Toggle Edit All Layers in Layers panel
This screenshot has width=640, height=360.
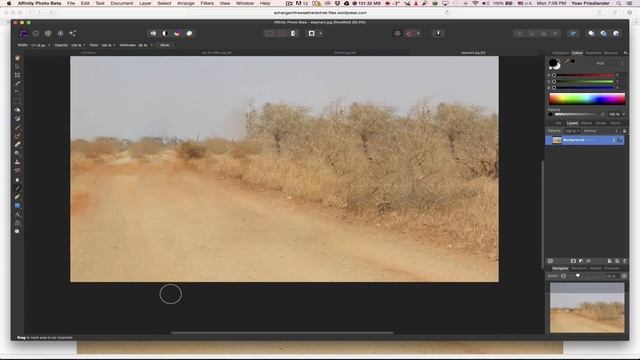(x=550, y=261)
